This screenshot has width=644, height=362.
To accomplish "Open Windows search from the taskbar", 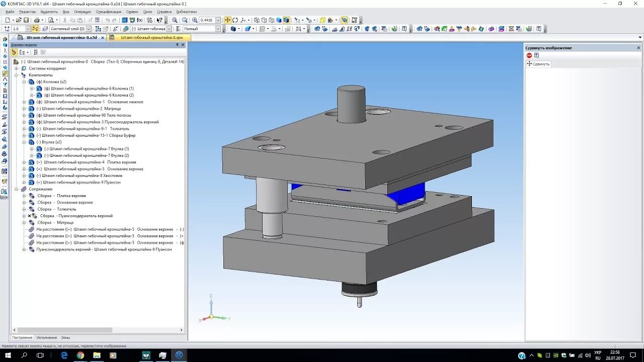I will click(24, 355).
